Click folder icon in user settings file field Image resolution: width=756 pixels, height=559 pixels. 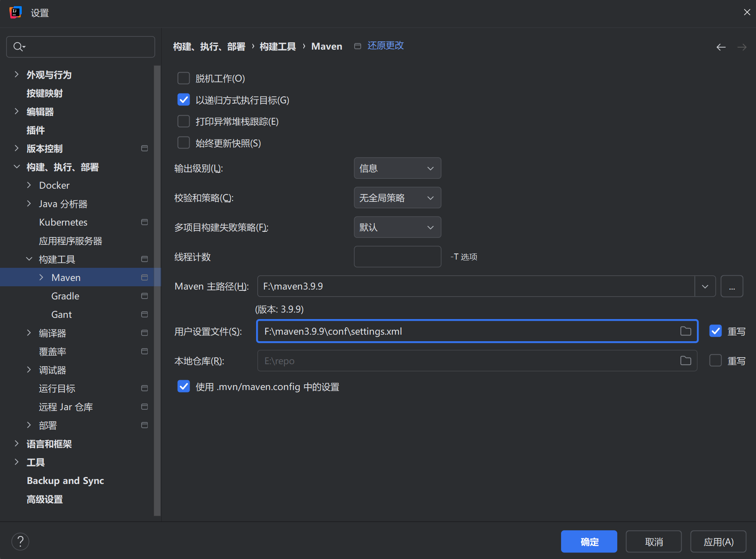coord(685,331)
